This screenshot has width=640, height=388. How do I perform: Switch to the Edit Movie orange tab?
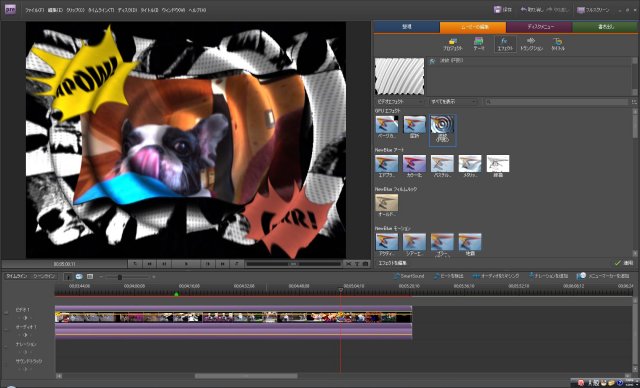[473, 27]
